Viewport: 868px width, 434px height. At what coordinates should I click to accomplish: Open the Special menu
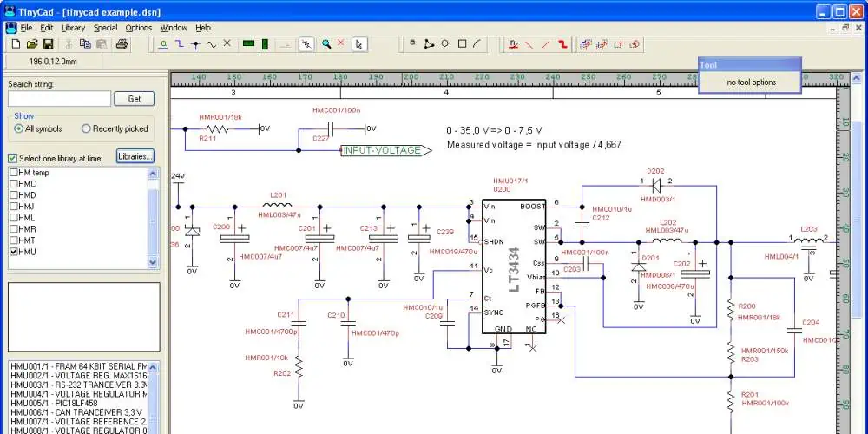point(106,28)
